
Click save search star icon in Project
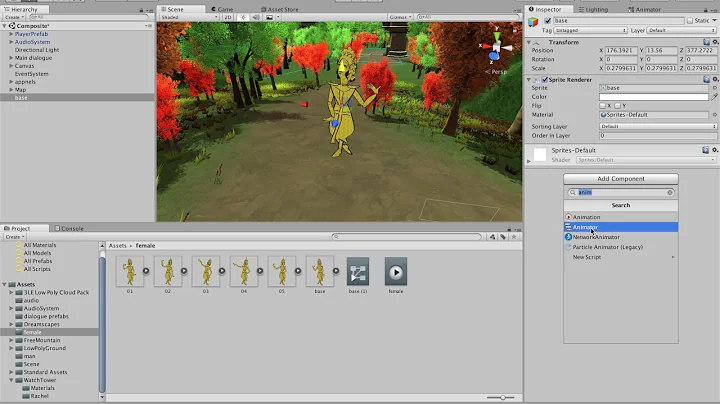[514, 237]
